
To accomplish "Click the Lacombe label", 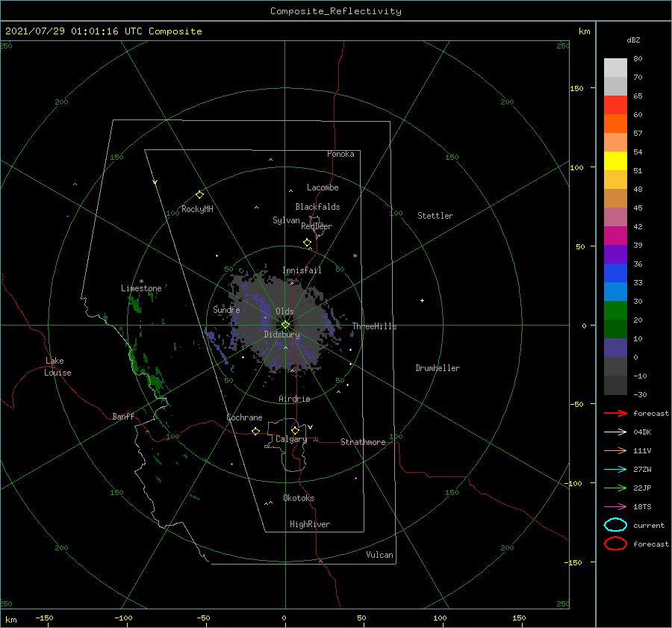I will click(x=323, y=187).
